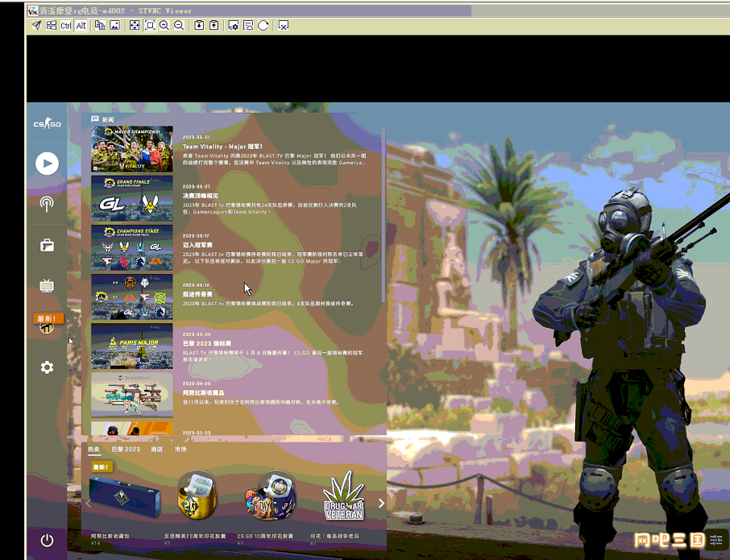
Task: Open the 2023-05-12 挺进传奇赛 news thumbnail
Action: click(132, 297)
